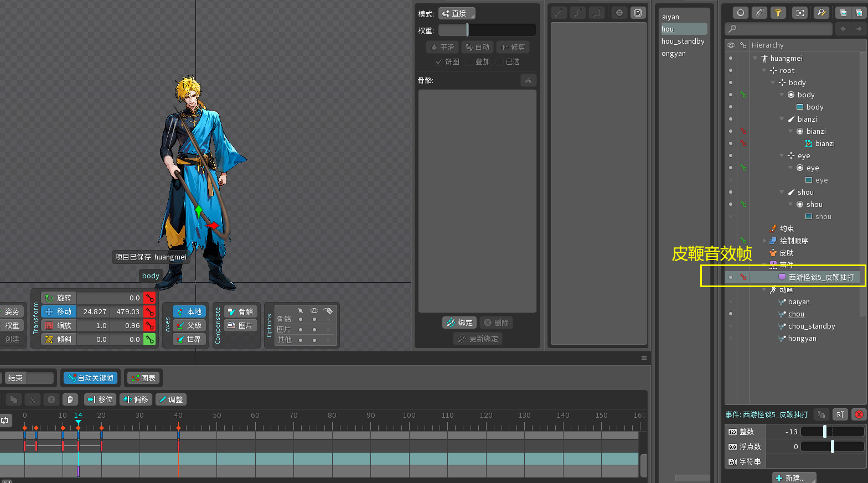Click the 新建 new button

pyautogui.click(x=794, y=478)
